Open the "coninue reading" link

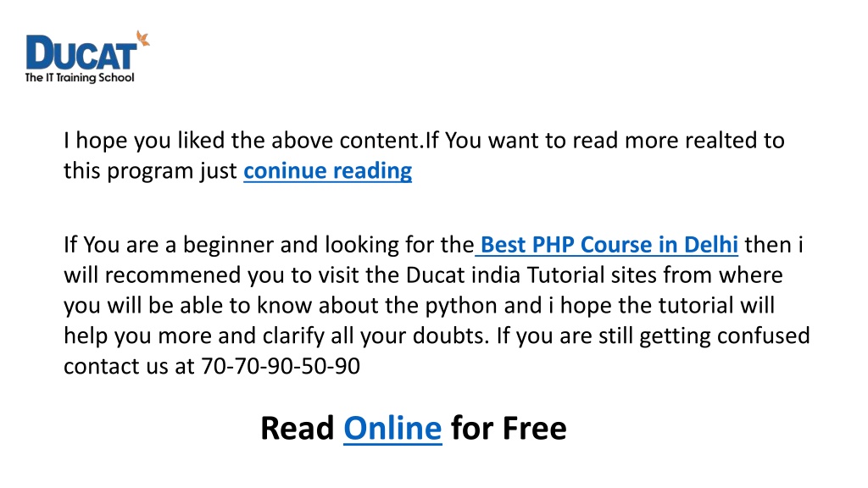(328, 171)
